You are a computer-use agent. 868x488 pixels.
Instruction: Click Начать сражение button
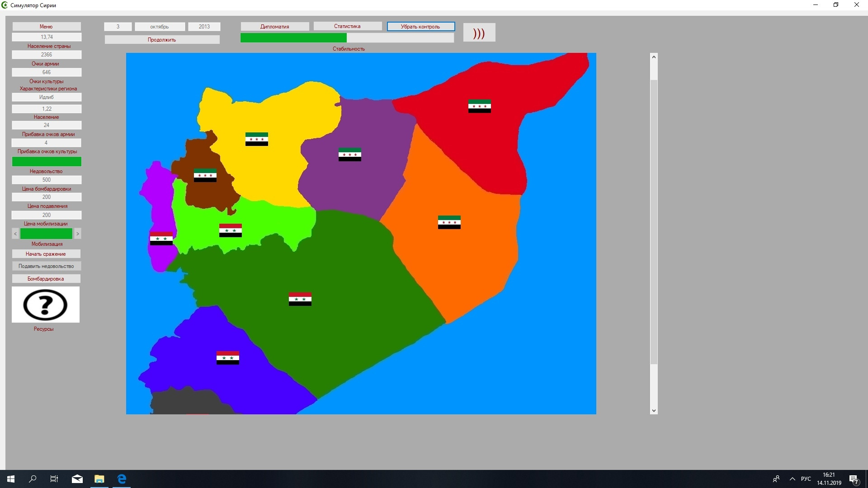tap(46, 254)
